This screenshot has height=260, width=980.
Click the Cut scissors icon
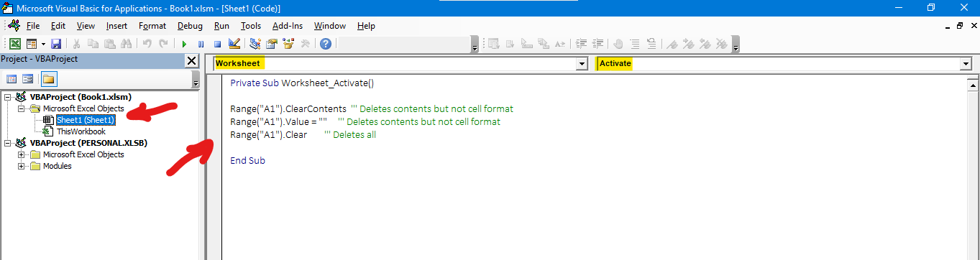(77, 44)
